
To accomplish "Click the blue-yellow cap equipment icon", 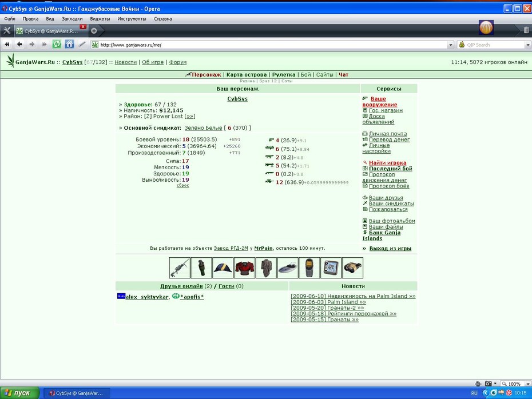I will pyautogui.click(x=223, y=268).
